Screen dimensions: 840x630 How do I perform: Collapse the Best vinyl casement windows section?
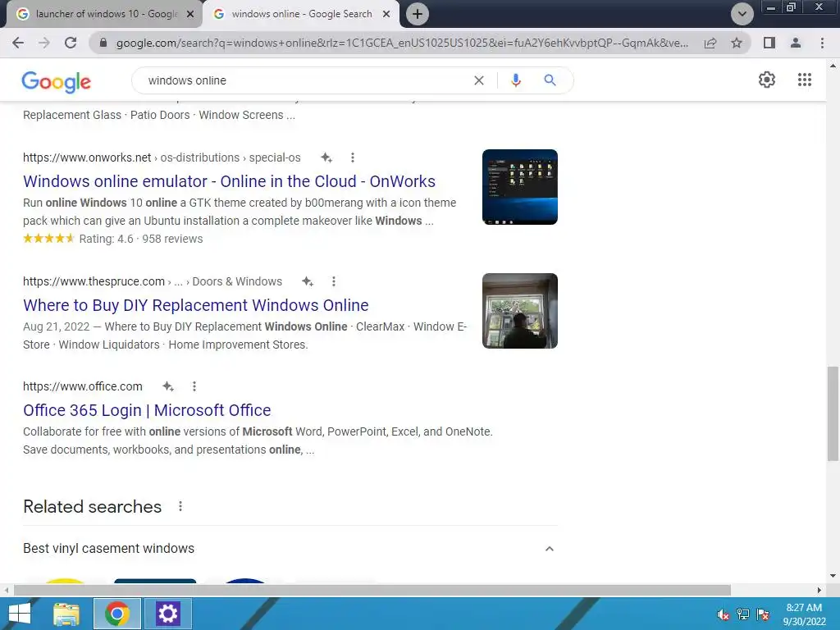click(549, 549)
